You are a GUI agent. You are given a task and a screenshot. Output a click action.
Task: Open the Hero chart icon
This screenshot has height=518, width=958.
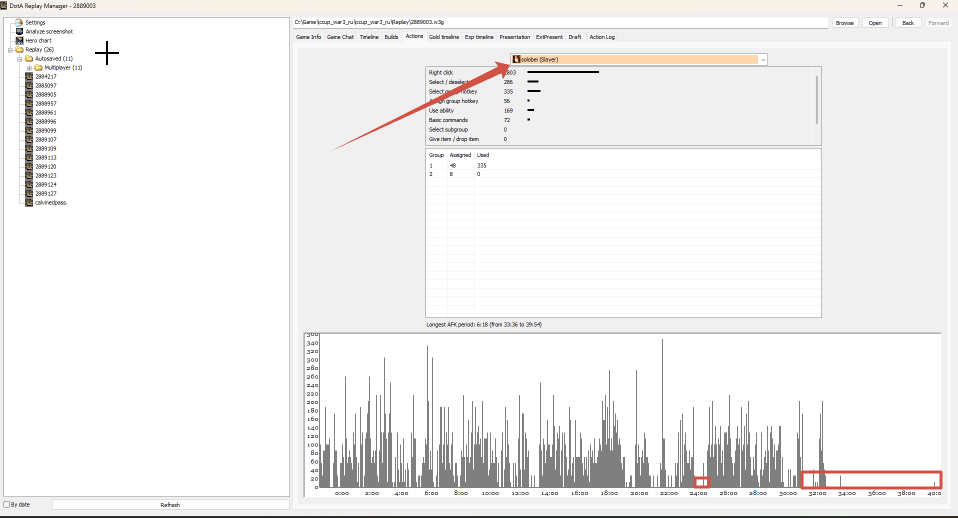[20, 40]
